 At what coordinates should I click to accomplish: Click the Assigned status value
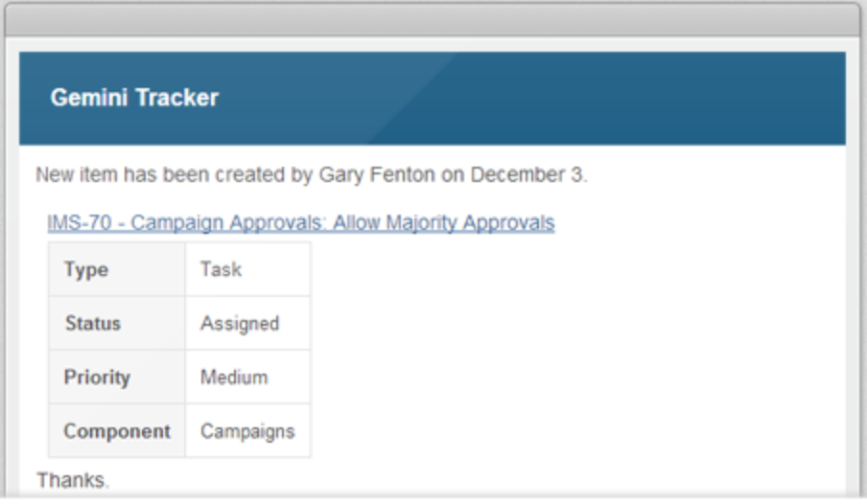pos(240,324)
